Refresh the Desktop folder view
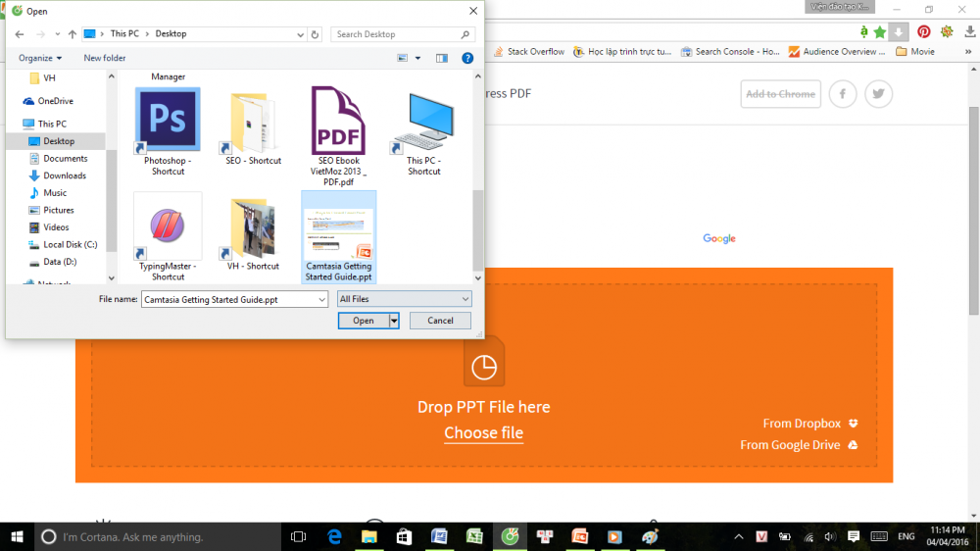This screenshot has width=980, height=551. 315,34
